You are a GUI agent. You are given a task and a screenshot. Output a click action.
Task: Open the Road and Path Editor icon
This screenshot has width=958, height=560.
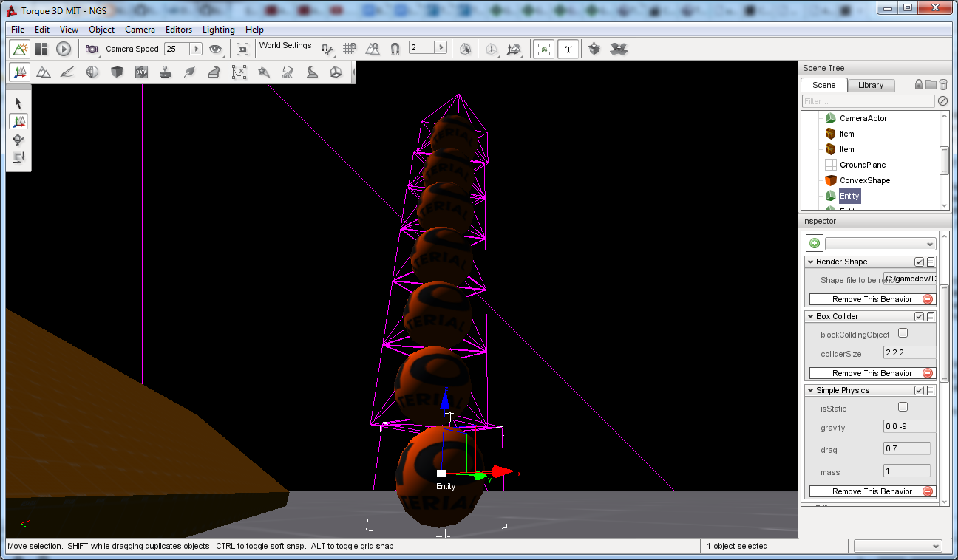pyautogui.click(x=312, y=72)
